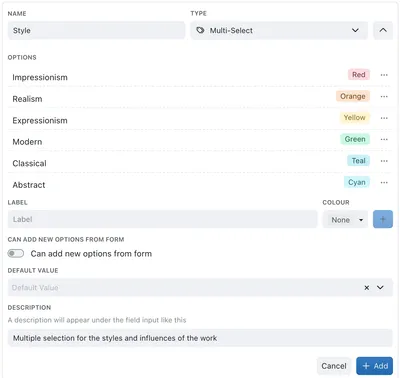This screenshot has width=400, height=378.
Task: Click the blue plus button to add option
Action: [x=383, y=219]
